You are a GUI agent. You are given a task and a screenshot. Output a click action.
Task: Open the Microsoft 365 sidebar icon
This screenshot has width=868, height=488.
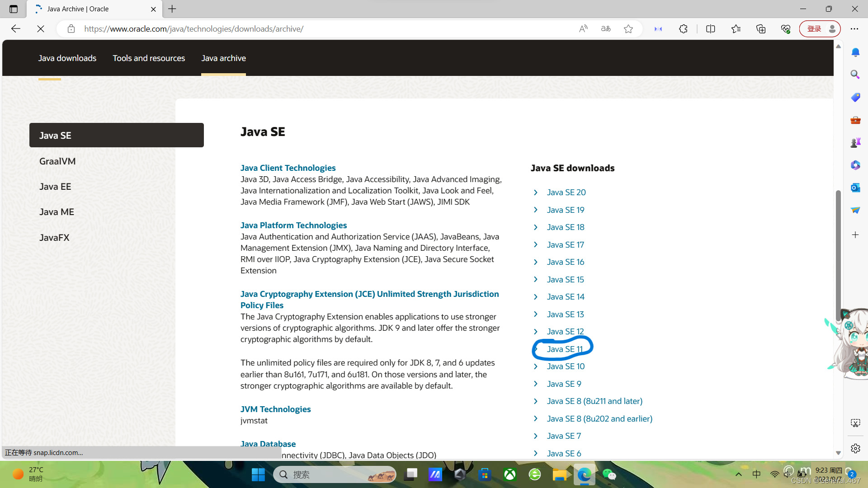[x=855, y=165]
